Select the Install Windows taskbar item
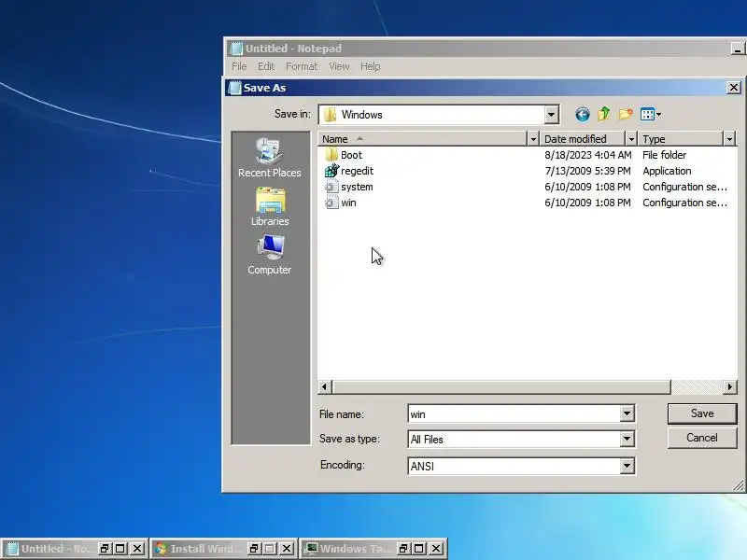The image size is (747, 560). (x=198, y=549)
